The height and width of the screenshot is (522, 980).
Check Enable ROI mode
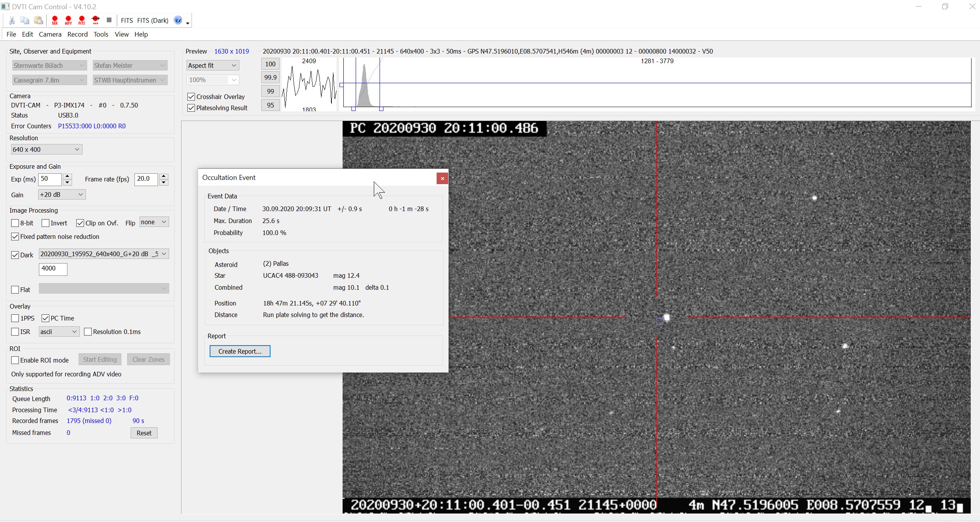(15, 360)
